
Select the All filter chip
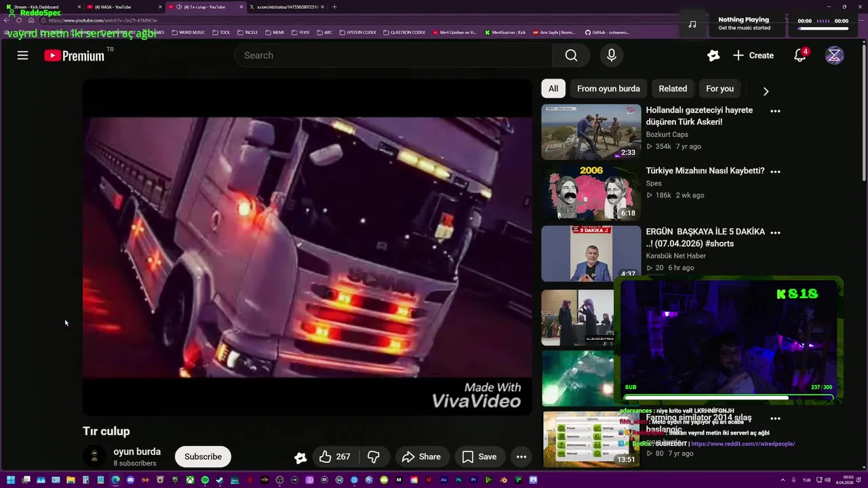click(553, 89)
